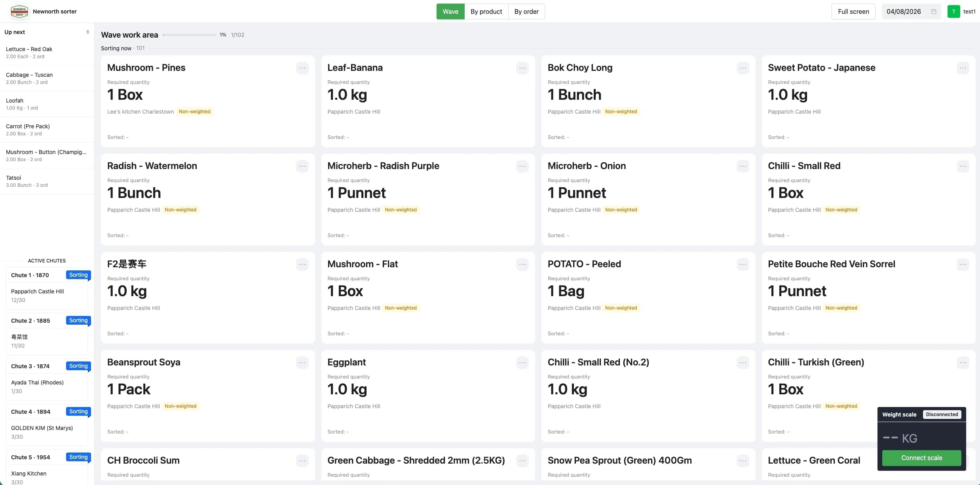Screen dimensions: 980x485
Task: Open Beansprout Soya card ellipsis menu
Action: (302, 363)
